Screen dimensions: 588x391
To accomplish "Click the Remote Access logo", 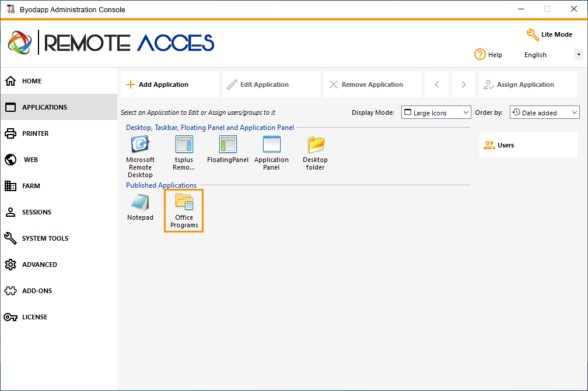I will click(111, 43).
